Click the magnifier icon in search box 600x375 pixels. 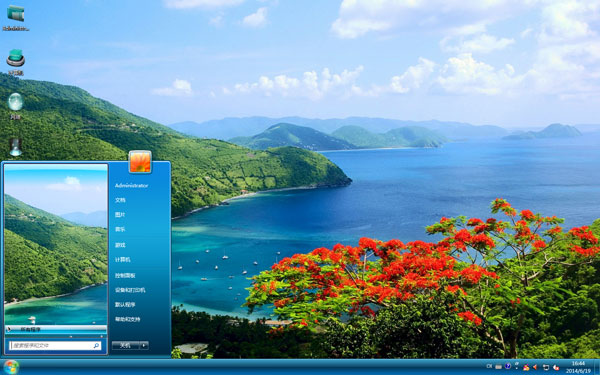(x=96, y=346)
